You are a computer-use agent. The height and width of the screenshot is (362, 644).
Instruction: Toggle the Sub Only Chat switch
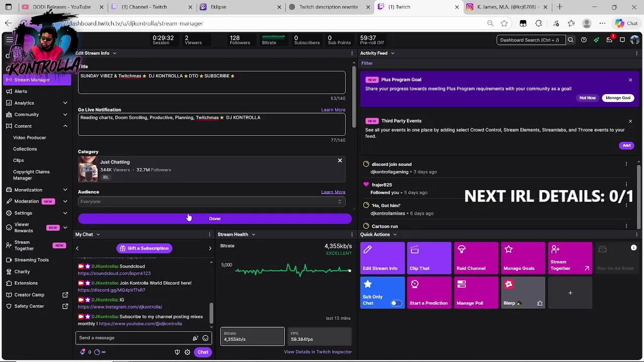tap(396, 303)
